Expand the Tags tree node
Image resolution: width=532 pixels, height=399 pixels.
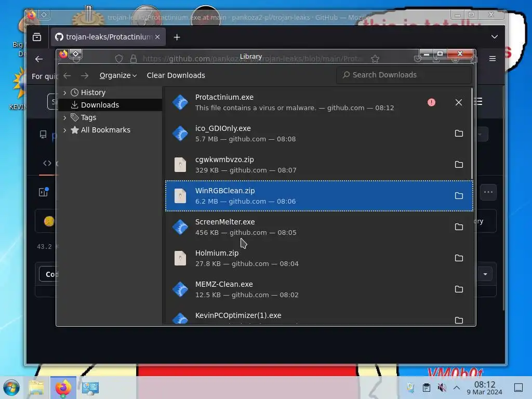(x=65, y=118)
